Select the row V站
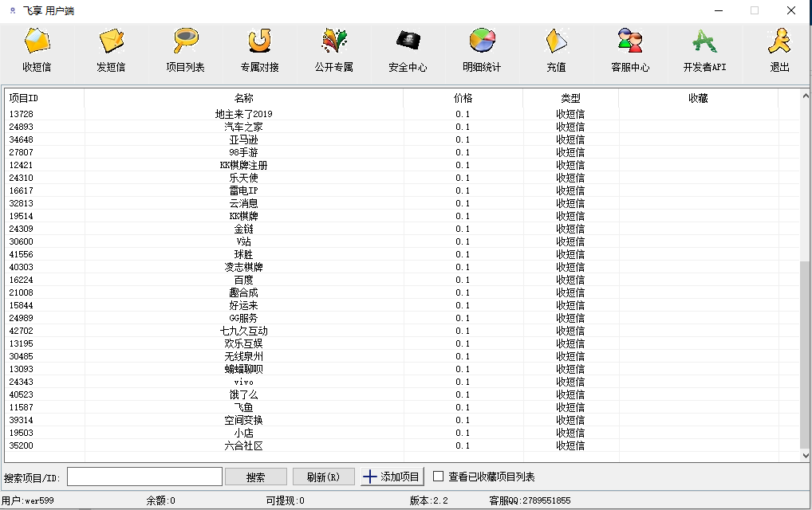812x510 pixels. point(401,241)
